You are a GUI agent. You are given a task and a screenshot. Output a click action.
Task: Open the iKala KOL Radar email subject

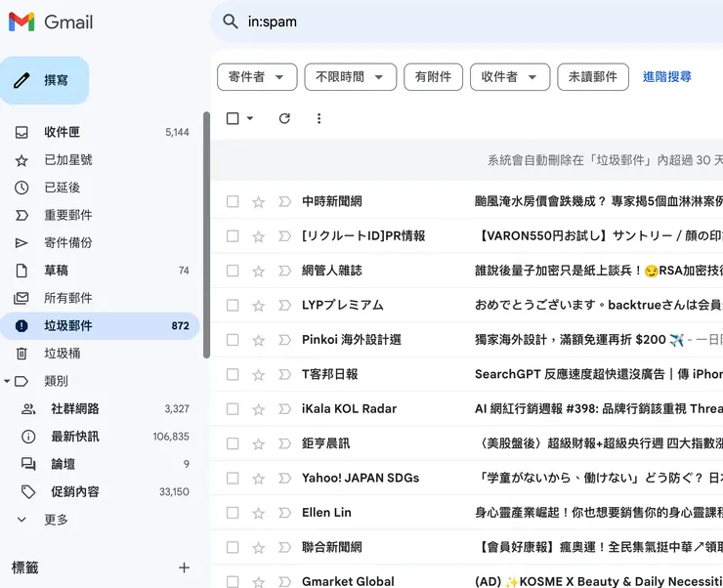599,408
